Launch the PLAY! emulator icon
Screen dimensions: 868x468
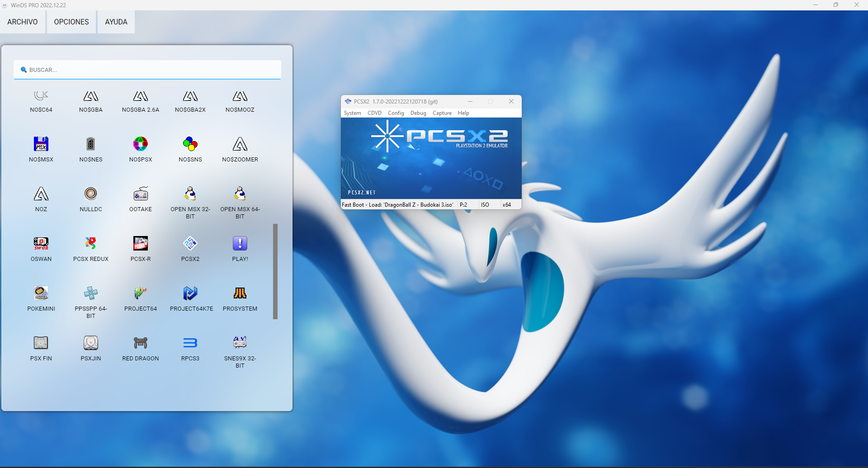(240, 243)
